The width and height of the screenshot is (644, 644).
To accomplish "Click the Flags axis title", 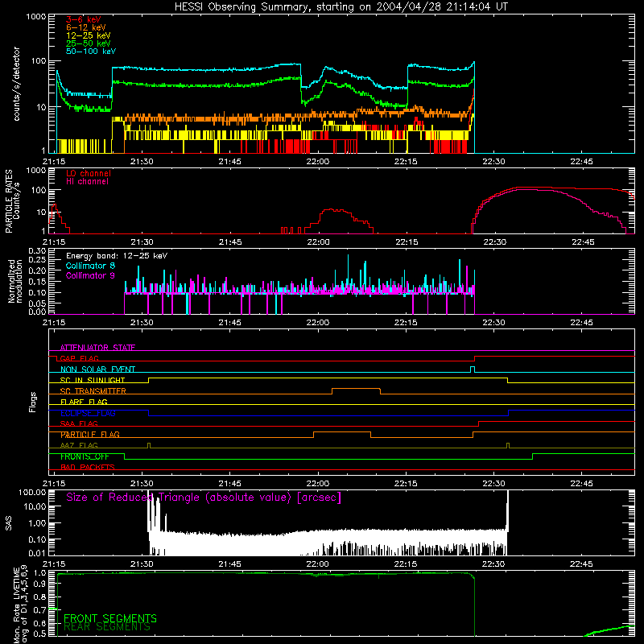I will click(33, 402).
